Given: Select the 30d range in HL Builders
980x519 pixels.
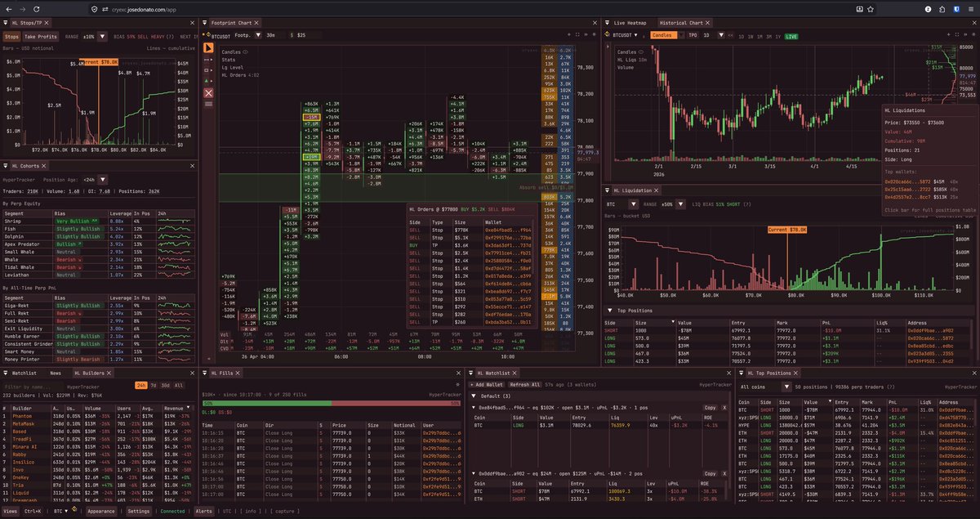Looking at the screenshot, I should coord(165,385).
